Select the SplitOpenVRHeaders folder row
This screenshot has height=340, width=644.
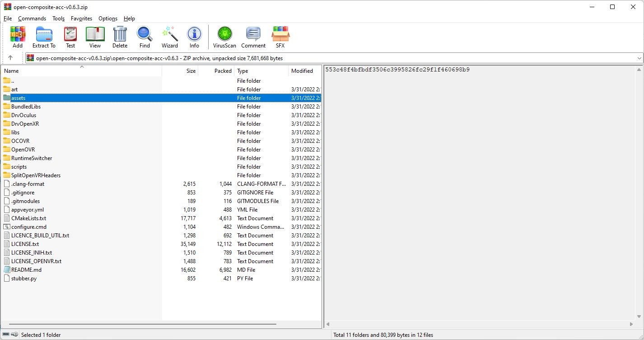pyautogui.click(x=161, y=175)
